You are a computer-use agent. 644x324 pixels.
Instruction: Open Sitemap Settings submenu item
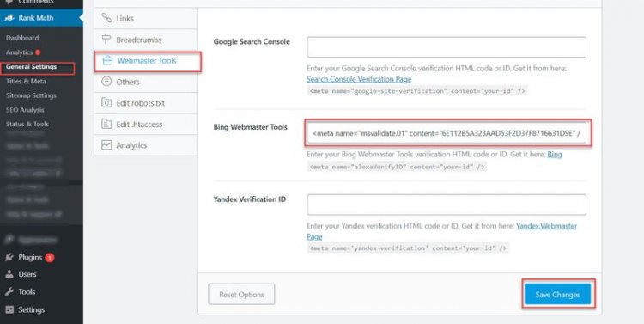tap(31, 95)
